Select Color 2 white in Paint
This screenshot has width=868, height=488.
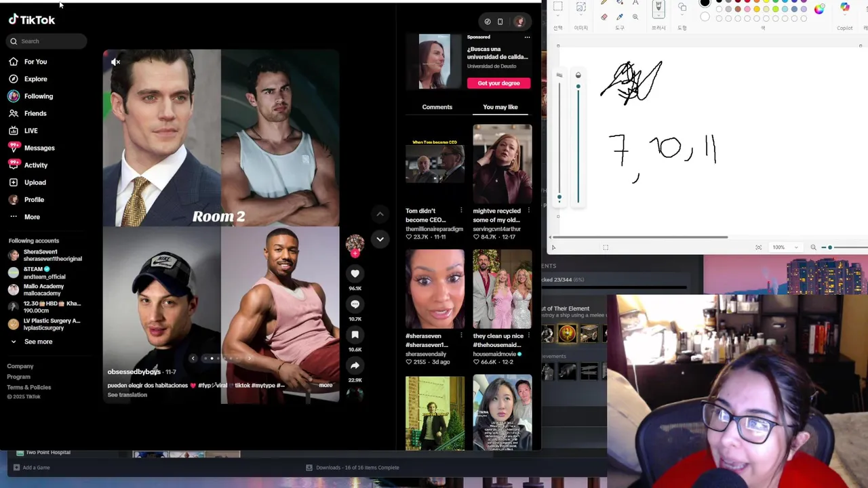coord(705,16)
